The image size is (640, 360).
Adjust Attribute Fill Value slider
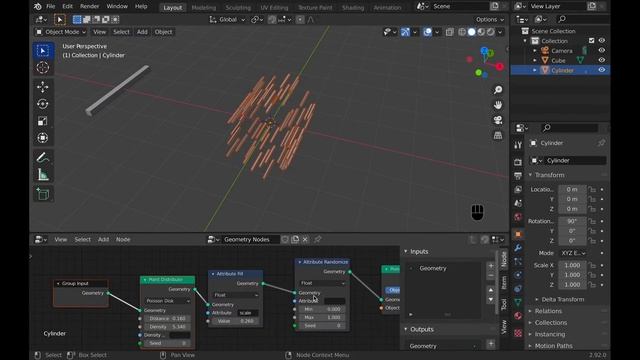point(236,321)
